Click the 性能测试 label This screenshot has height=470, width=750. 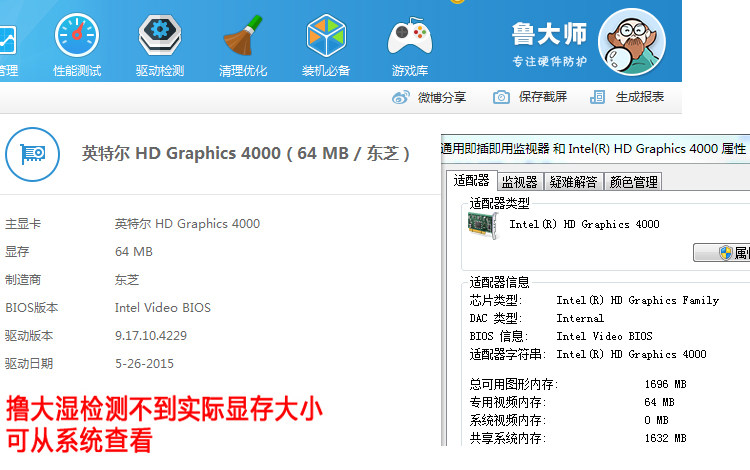point(77,71)
